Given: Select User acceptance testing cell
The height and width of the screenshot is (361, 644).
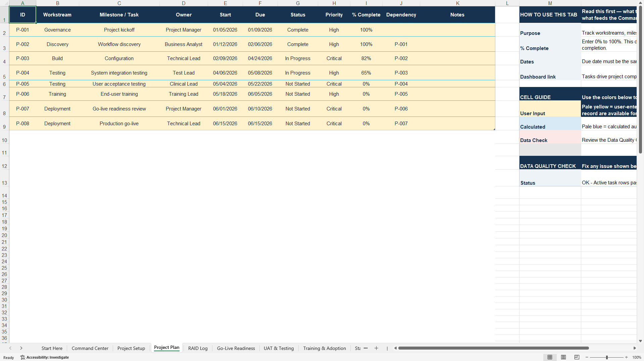Looking at the screenshot, I should [x=119, y=84].
